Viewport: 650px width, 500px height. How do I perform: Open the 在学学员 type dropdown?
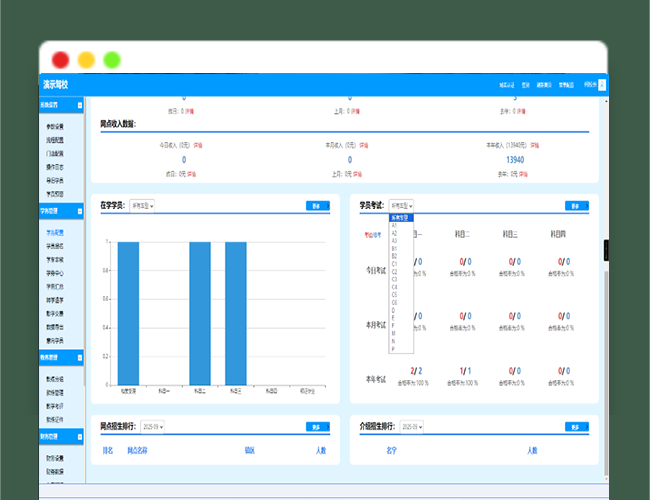coord(142,206)
